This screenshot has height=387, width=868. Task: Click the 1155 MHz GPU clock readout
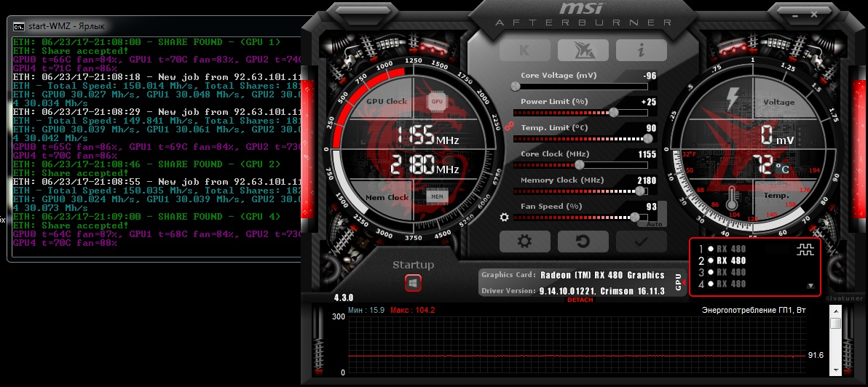428,135
